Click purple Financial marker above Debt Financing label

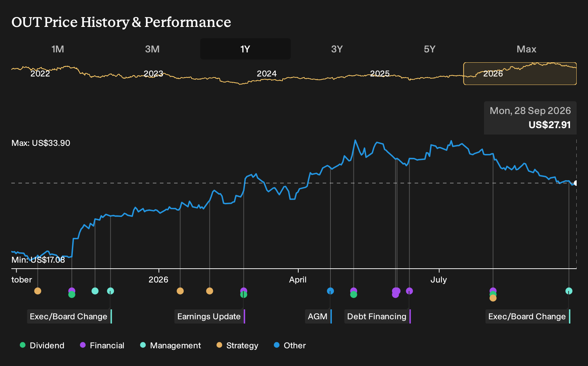coord(409,291)
